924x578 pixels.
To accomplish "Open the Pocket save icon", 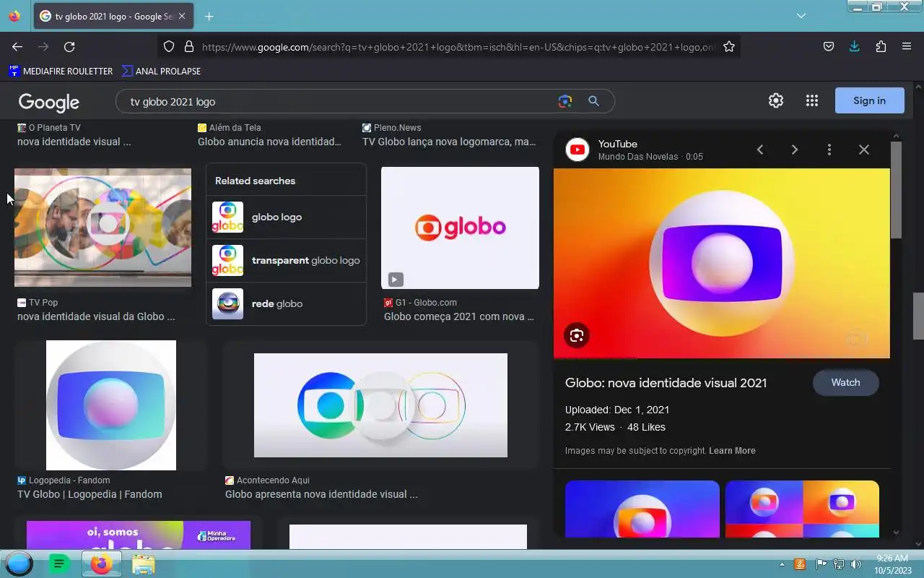I will click(x=829, y=46).
